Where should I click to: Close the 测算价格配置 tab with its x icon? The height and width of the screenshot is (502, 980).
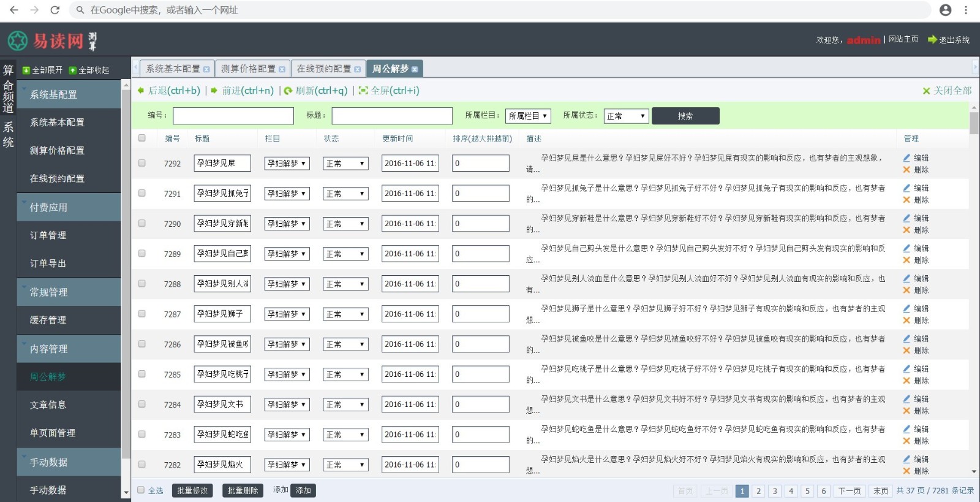click(282, 69)
